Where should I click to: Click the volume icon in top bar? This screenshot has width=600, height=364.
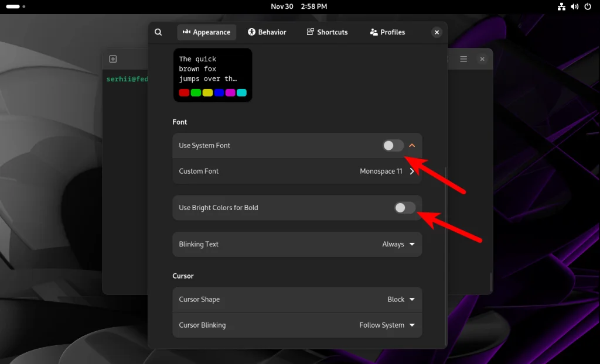[x=574, y=6]
